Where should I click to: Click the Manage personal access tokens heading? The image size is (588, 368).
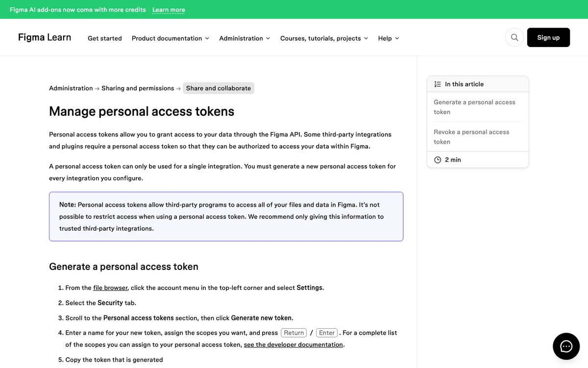[x=142, y=111]
